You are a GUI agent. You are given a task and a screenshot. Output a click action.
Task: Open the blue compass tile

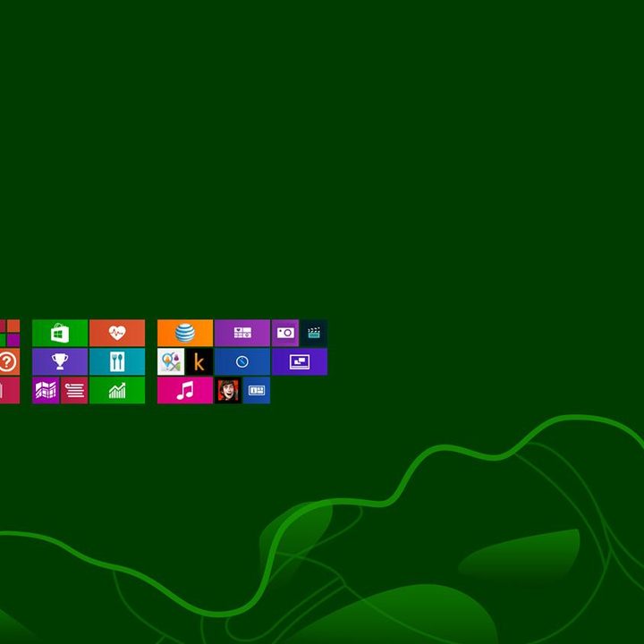pyautogui.click(x=242, y=361)
